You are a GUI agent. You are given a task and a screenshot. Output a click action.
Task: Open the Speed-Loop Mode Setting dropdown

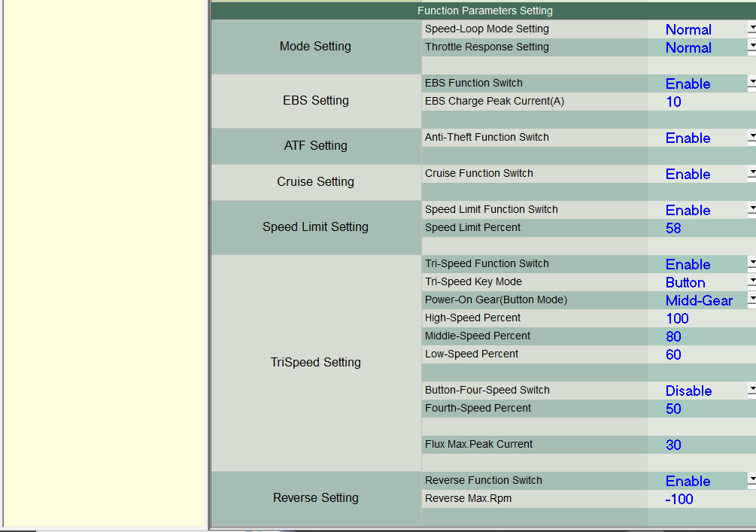pos(751,29)
